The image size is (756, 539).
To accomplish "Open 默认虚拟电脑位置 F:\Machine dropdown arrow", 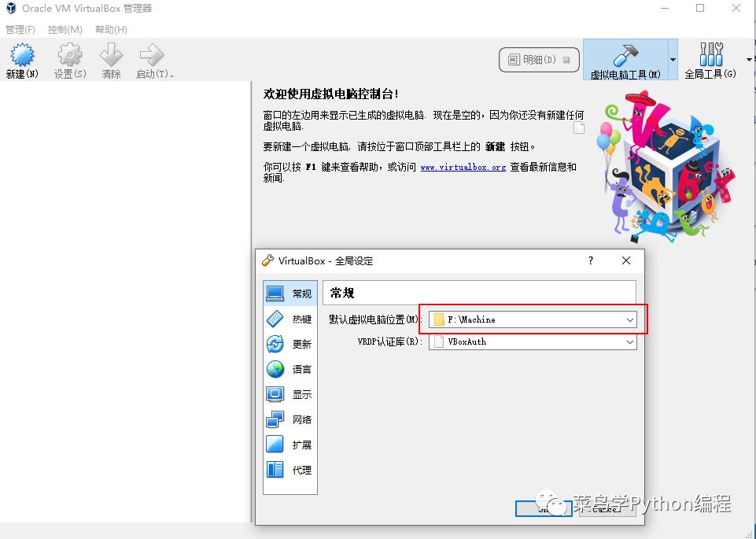I will click(629, 319).
